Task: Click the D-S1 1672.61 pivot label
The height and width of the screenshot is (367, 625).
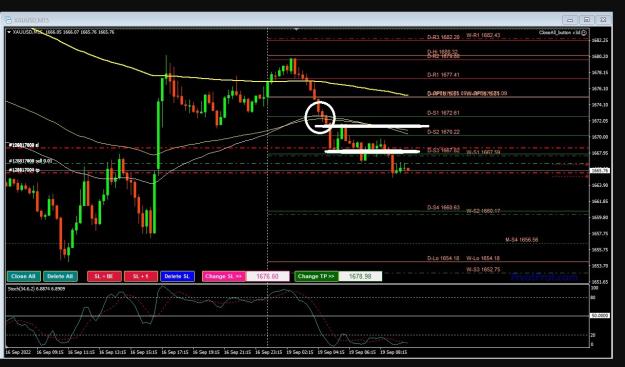Action: [x=443, y=113]
